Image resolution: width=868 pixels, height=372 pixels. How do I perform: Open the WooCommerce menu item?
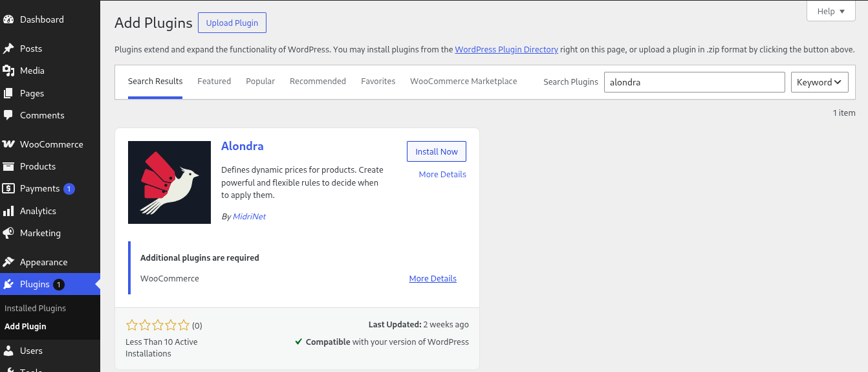click(x=50, y=144)
